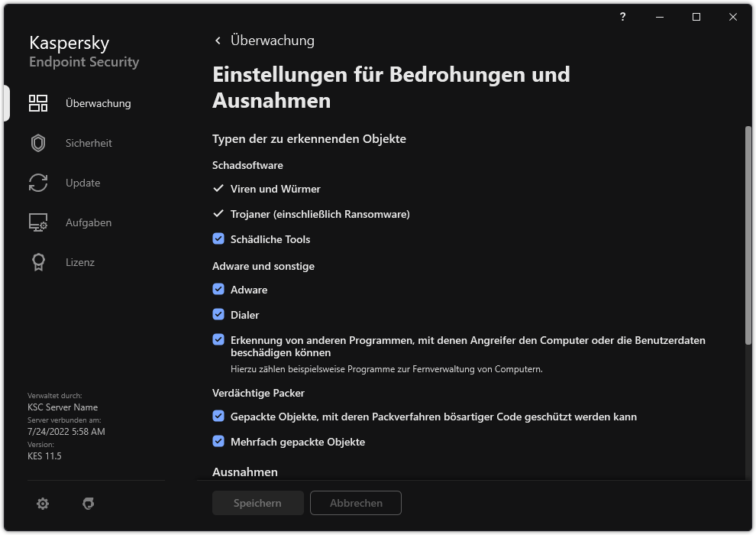Viewport: 756px width, 535px height.
Task: View Lizenz via the ribbon icon
Action: tap(38, 262)
